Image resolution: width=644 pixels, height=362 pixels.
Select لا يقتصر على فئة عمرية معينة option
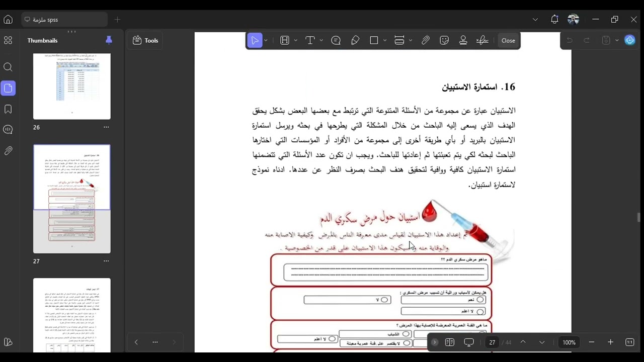(406, 343)
